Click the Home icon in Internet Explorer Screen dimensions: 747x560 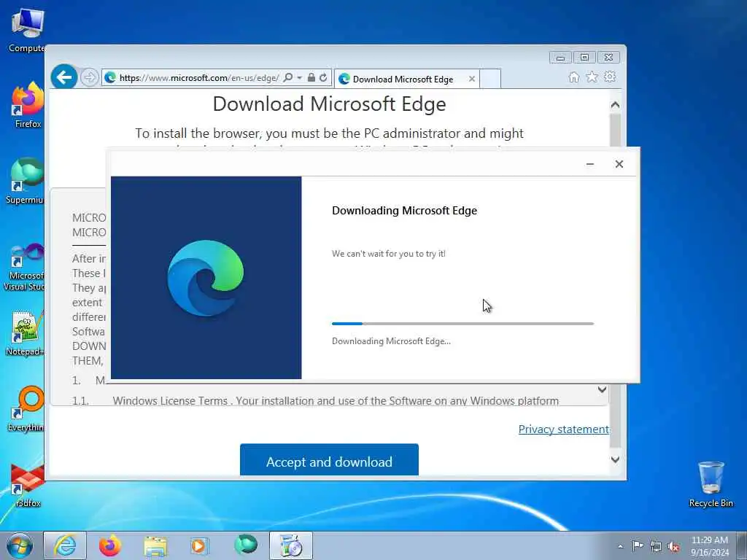(x=574, y=77)
